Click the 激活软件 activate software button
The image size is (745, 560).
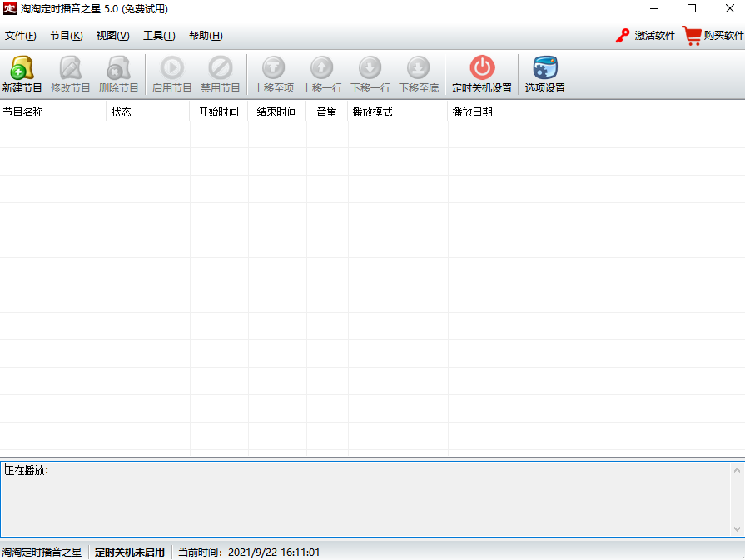pos(645,36)
